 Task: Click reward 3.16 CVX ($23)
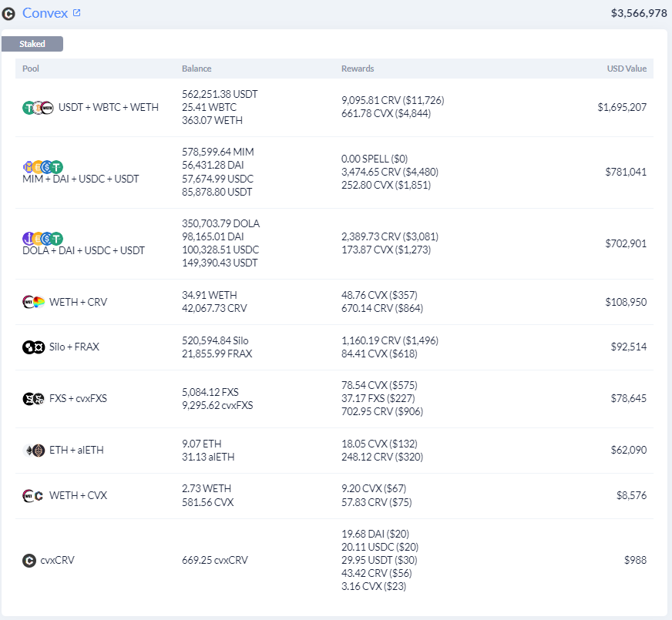pyautogui.click(x=374, y=587)
